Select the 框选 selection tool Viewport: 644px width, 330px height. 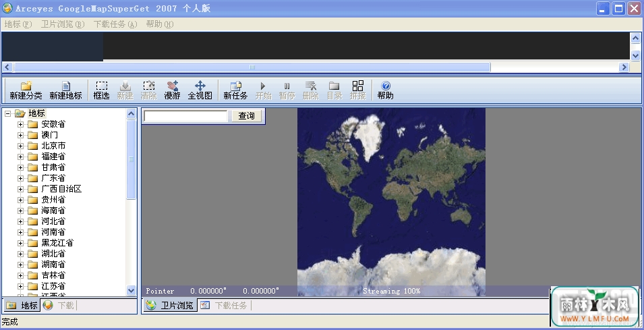101,90
